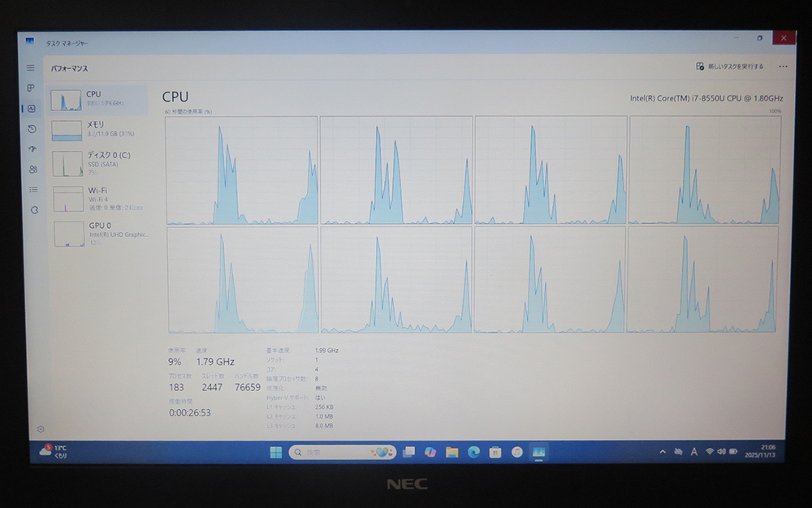Open the three-dot more options menu

point(783,67)
